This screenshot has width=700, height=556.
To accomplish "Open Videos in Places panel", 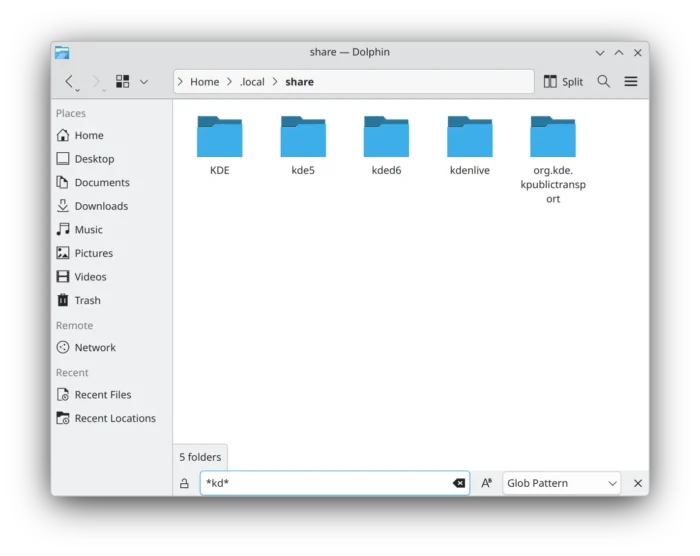I will pos(112,277).
